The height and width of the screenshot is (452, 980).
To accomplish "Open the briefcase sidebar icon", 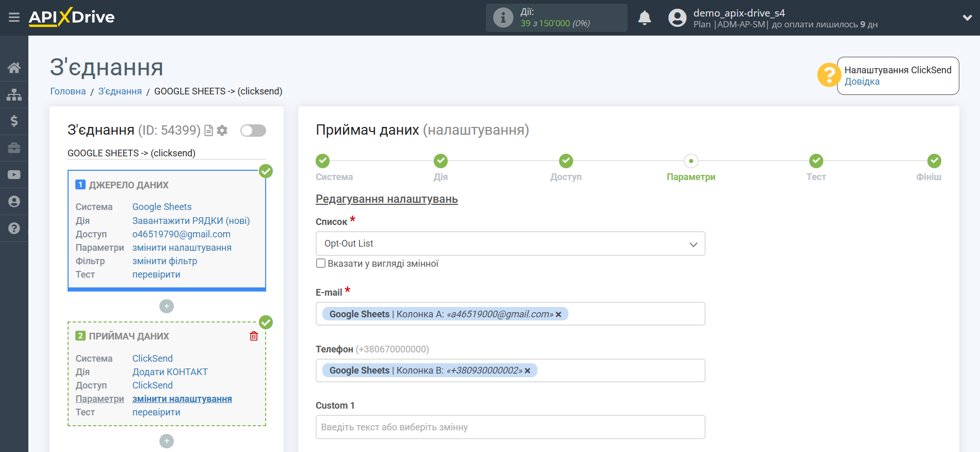I will click(14, 148).
